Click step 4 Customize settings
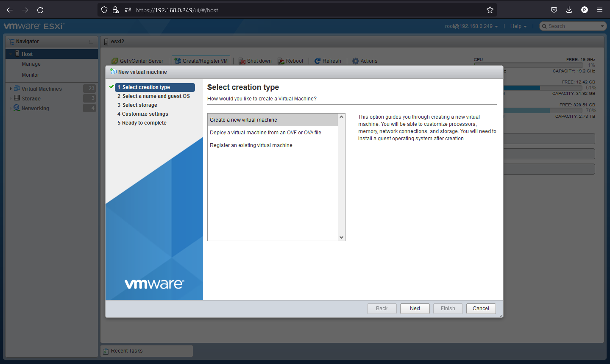This screenshot has width=610, height=364. coord(143,114)
